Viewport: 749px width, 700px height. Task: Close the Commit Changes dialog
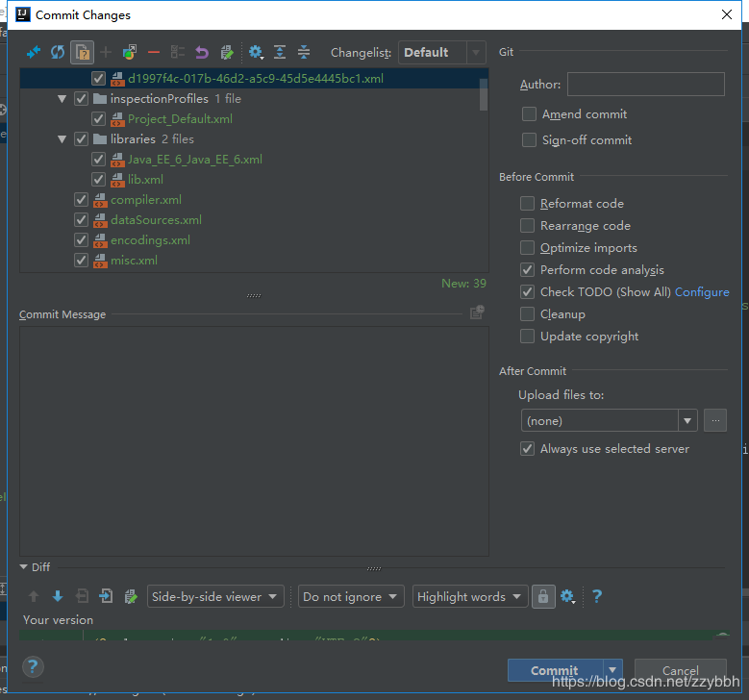click(727, 14)
